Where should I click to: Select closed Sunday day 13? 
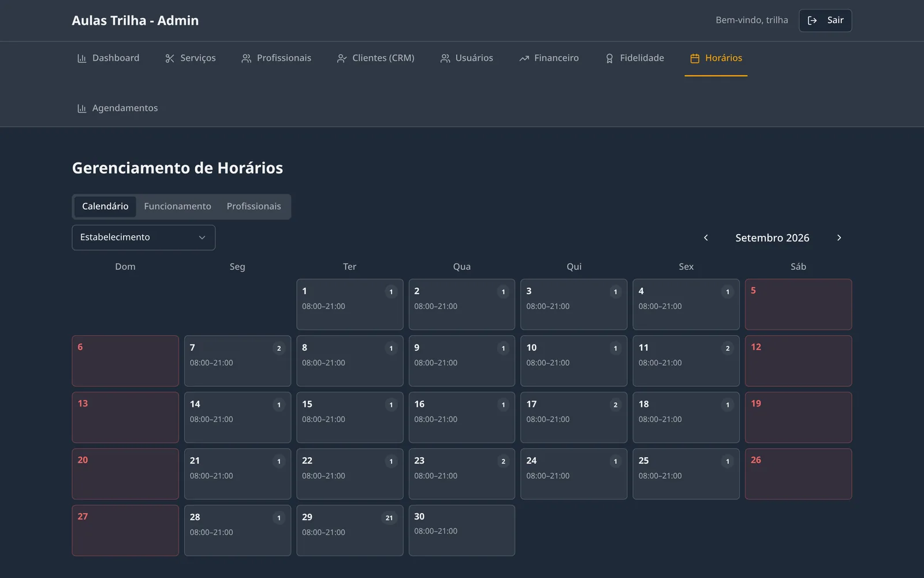click(x=125, y=417)
